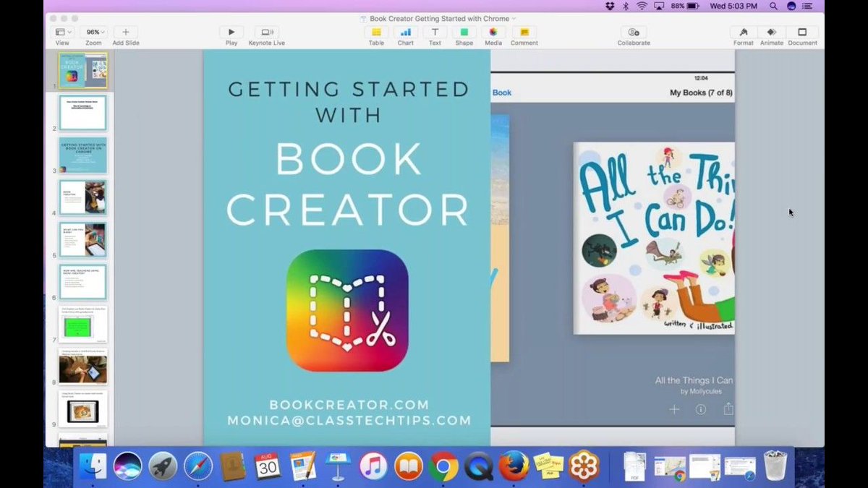Open Safari from the Dock
868x488 pixels.
[198, 466]
